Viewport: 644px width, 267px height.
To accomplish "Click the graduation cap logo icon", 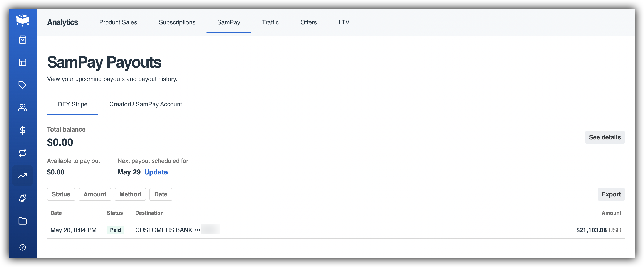I will (22, 20).
